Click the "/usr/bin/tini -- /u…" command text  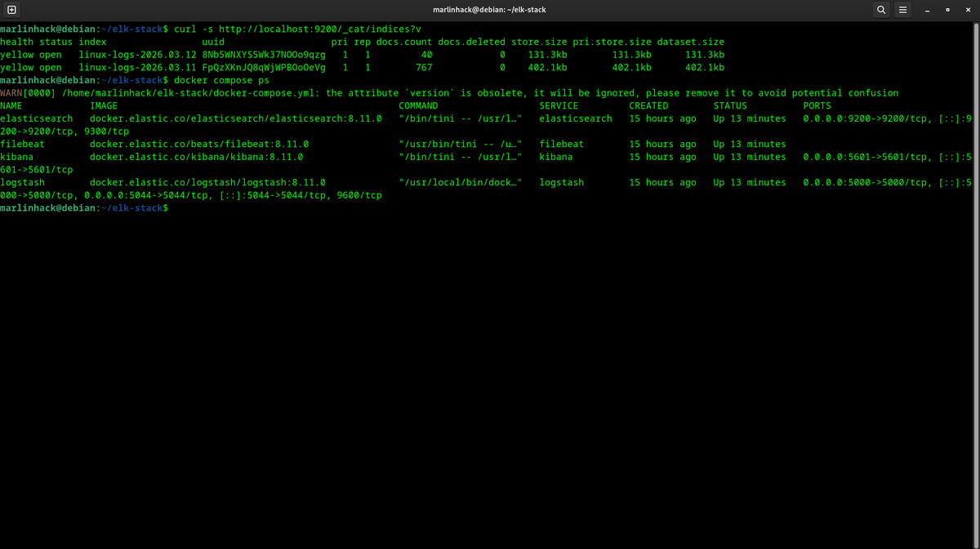tap(461, 144)
